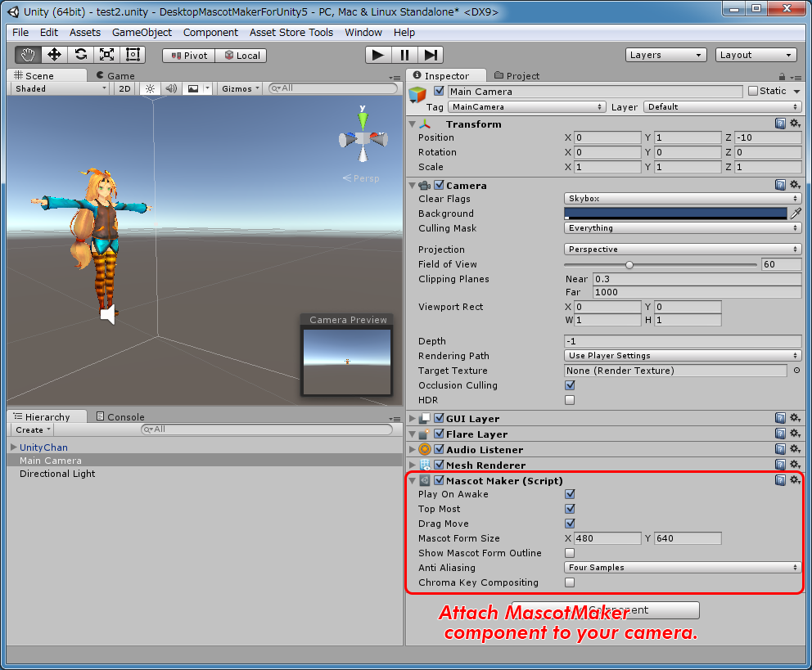The height and width of the screenshot is (670, 812).
Task: Open Flare Layer help icon
Action: tap(780, 434)
